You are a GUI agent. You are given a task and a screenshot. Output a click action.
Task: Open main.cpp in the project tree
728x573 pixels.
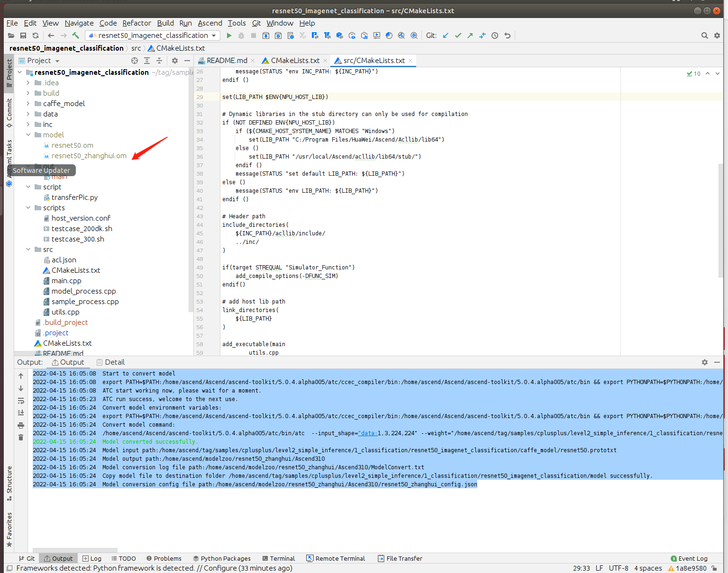[66, 281]
